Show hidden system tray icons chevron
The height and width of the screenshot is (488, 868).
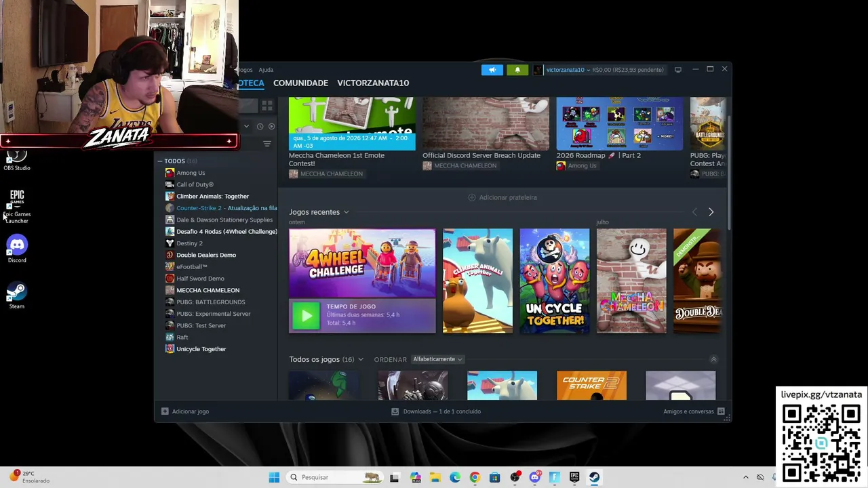click(746, 477)
